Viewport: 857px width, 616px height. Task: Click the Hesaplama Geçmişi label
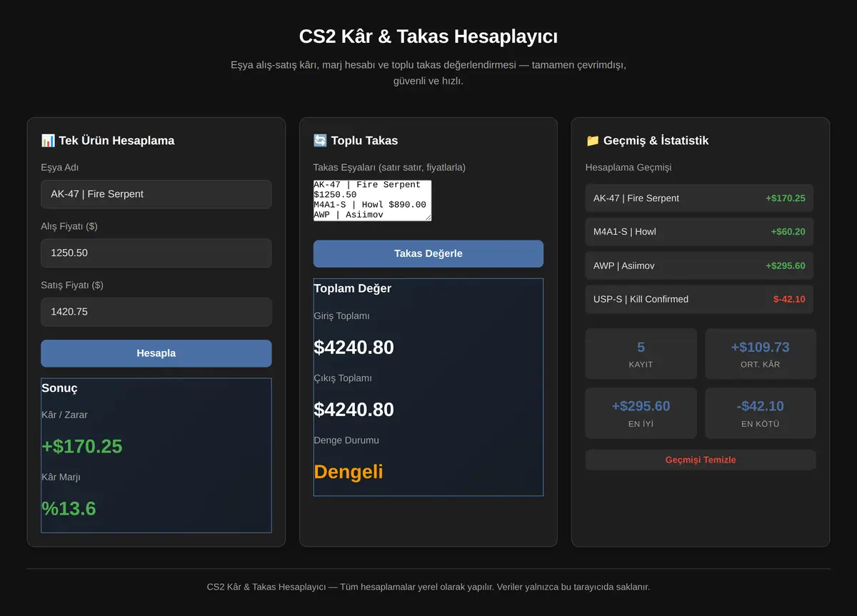click(x=628, y=168)
